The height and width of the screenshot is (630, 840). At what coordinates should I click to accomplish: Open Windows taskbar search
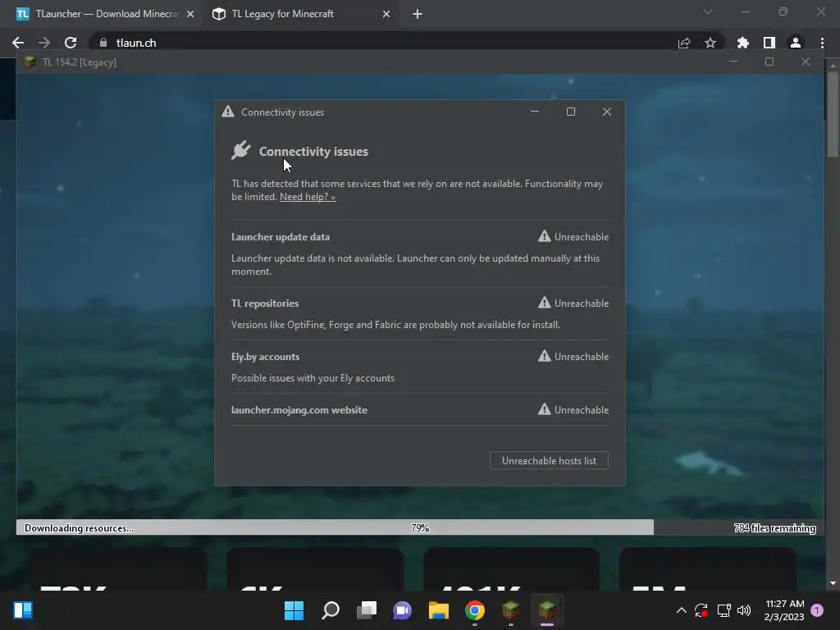point(330,610)
